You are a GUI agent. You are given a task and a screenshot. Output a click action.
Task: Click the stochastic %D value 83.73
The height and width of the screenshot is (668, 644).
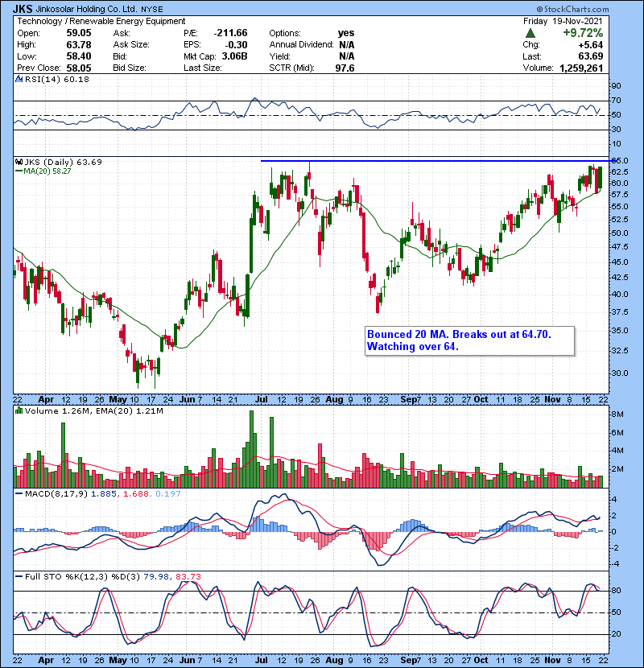point(188,577)
